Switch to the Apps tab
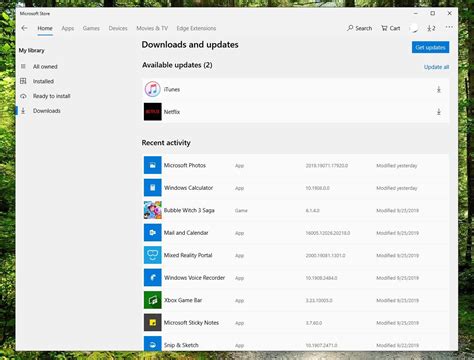 click(x=68, y=28)
